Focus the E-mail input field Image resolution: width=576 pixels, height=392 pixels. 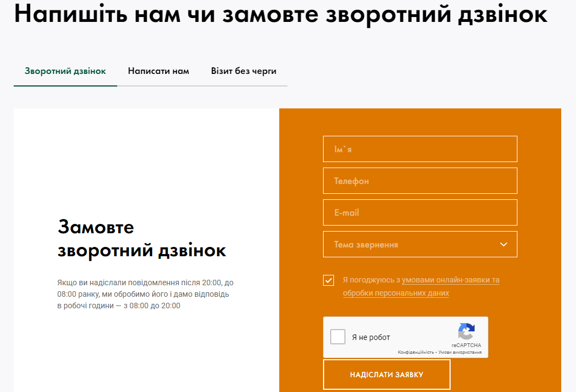pyautogui.click(x=420, y=212)
